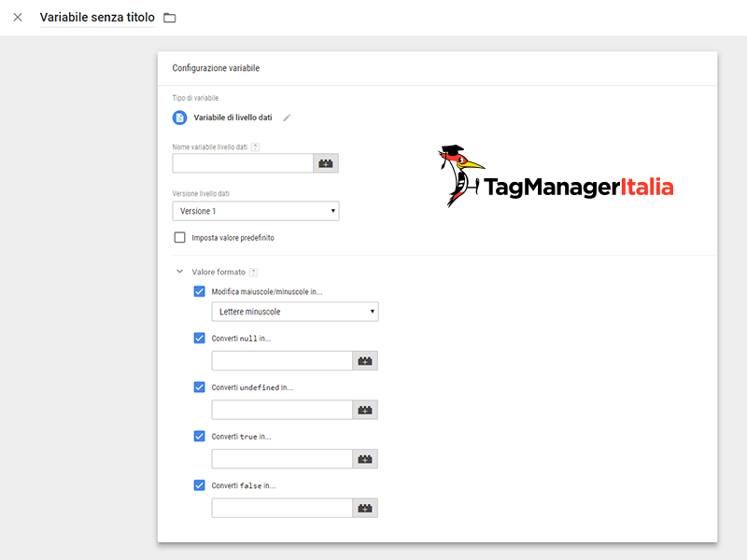This screenshot has height=560, width=747.
Task: Open variable picker for Converti false field
Action: click(x=365, y=508)
